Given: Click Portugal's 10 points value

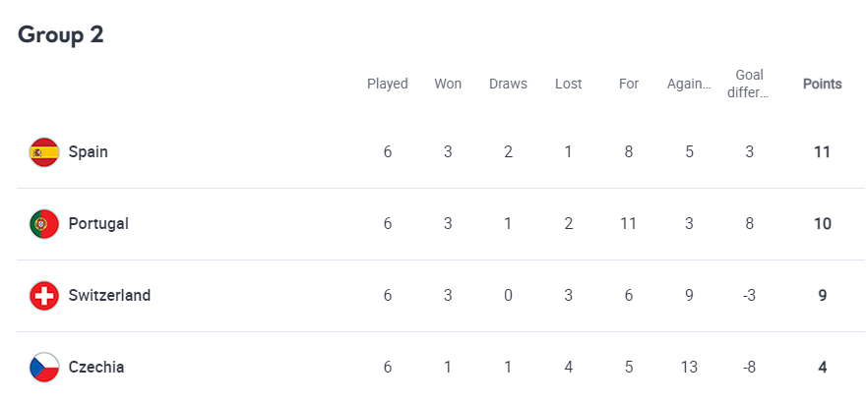Looking at the screenshot, I should point(822,224).
